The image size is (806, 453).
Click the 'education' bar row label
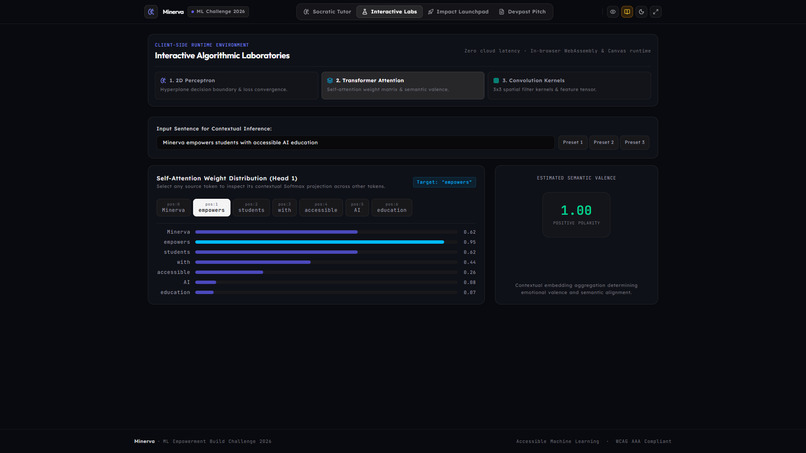click(175, 292)
